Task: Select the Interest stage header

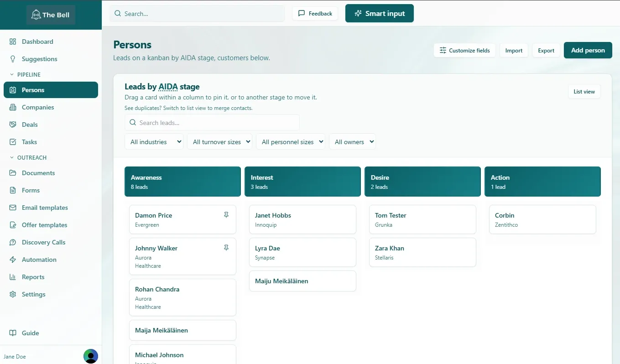Action: [302, 182]
